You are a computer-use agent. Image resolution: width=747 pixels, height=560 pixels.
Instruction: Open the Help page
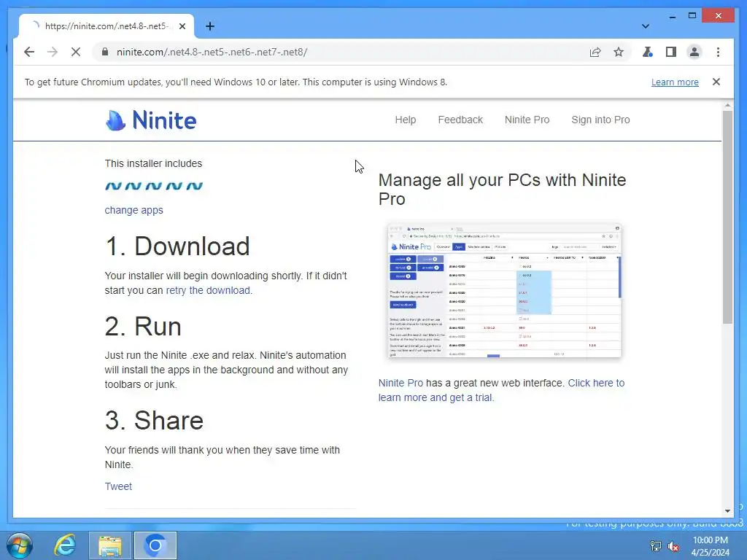tap(406, 120)
